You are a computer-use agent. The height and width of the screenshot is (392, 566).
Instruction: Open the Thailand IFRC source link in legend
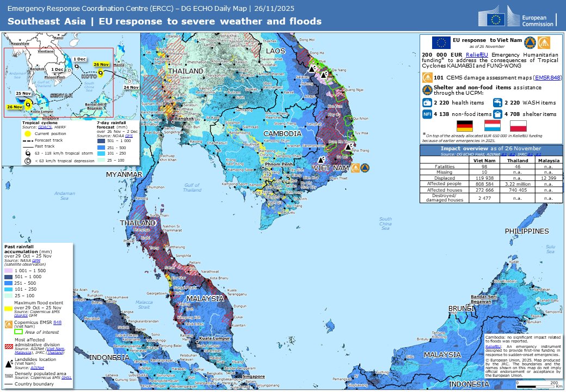pyautogui.click(x=55, y=353)
